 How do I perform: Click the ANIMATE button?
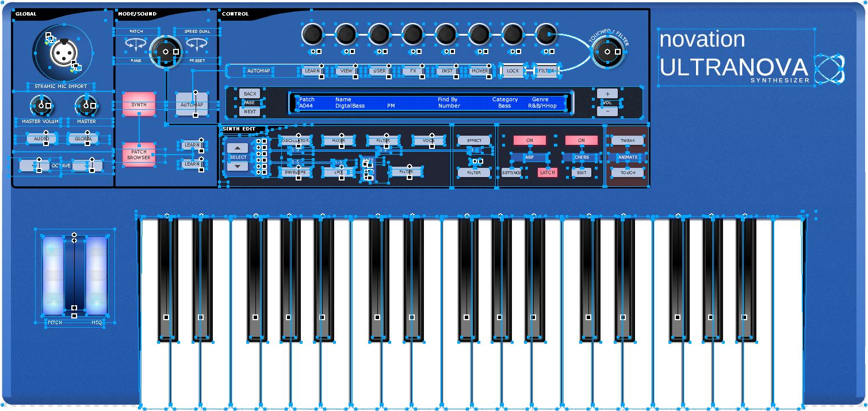[628, 157]
